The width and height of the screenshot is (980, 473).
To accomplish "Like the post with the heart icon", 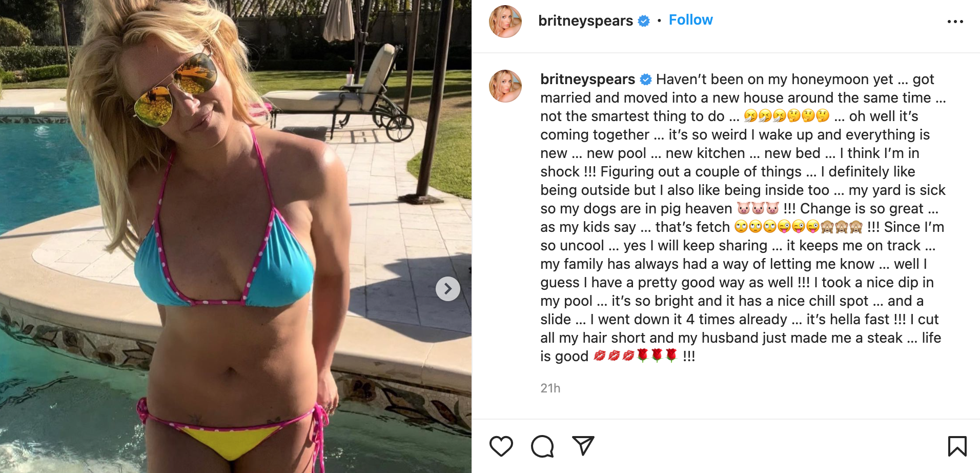I will click(x=501, y=446).
